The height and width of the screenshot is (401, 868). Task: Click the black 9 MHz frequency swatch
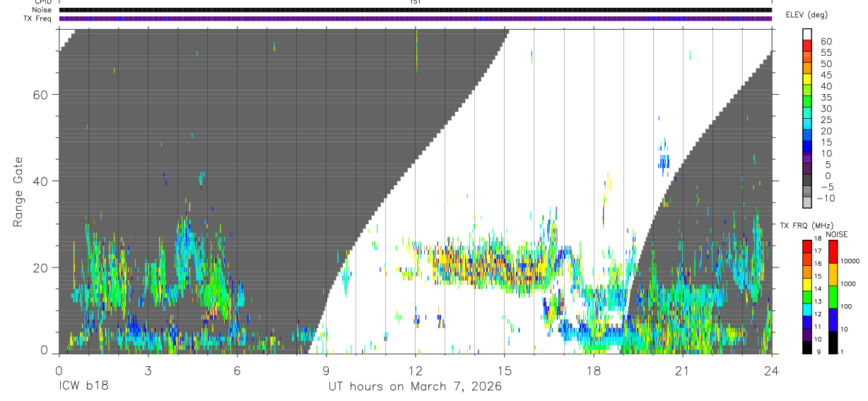(807, 347)
